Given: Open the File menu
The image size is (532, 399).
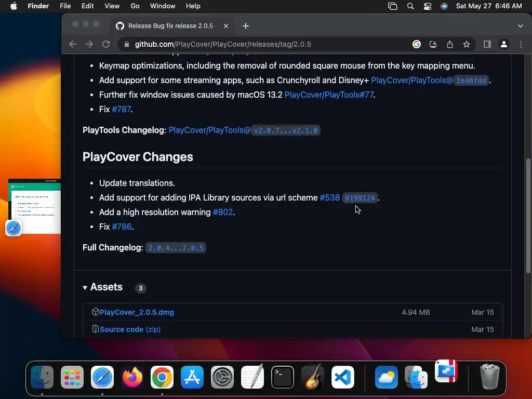Looking at the screenshot, I should 65,6.
